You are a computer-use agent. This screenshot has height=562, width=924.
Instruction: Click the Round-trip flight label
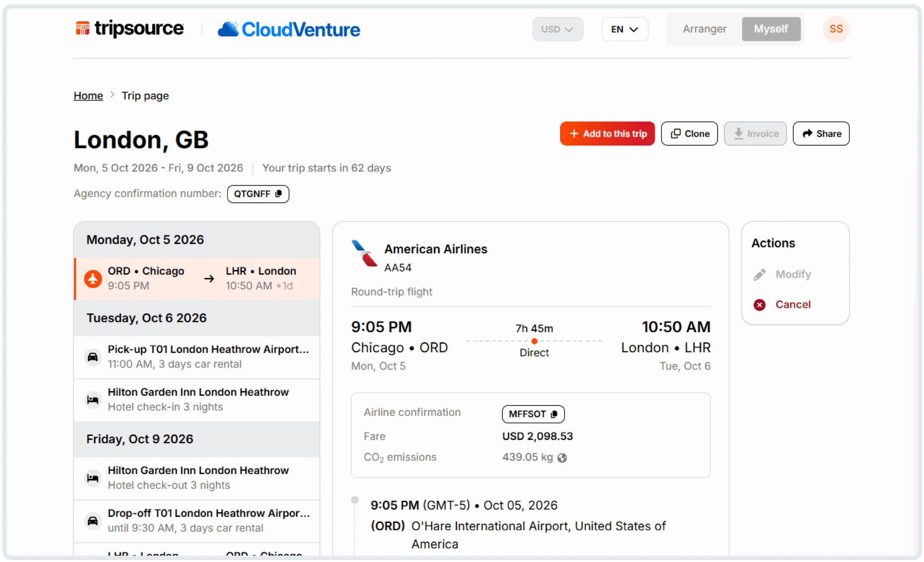click(392, 291)
